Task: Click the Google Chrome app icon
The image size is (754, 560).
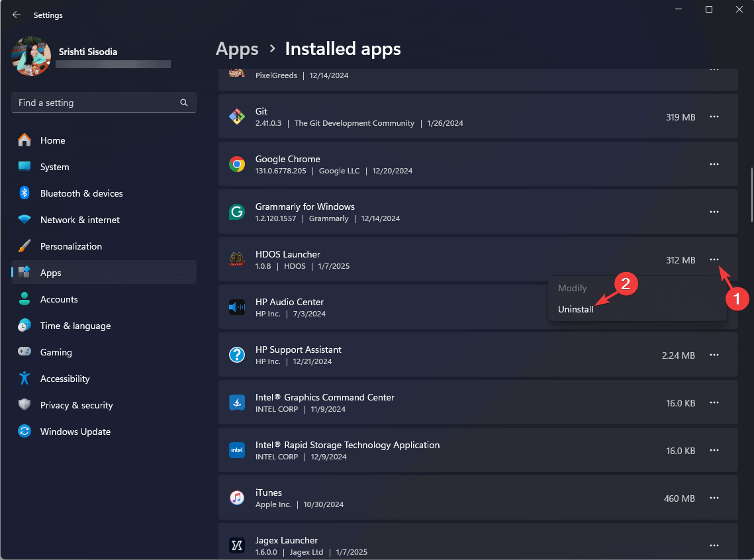Action: pos(236,164)
